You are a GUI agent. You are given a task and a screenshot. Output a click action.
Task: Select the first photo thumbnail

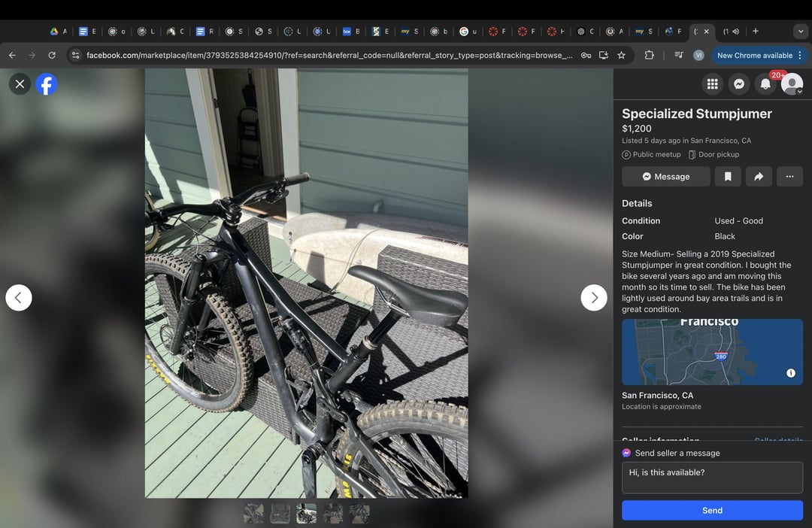[254, 514]
